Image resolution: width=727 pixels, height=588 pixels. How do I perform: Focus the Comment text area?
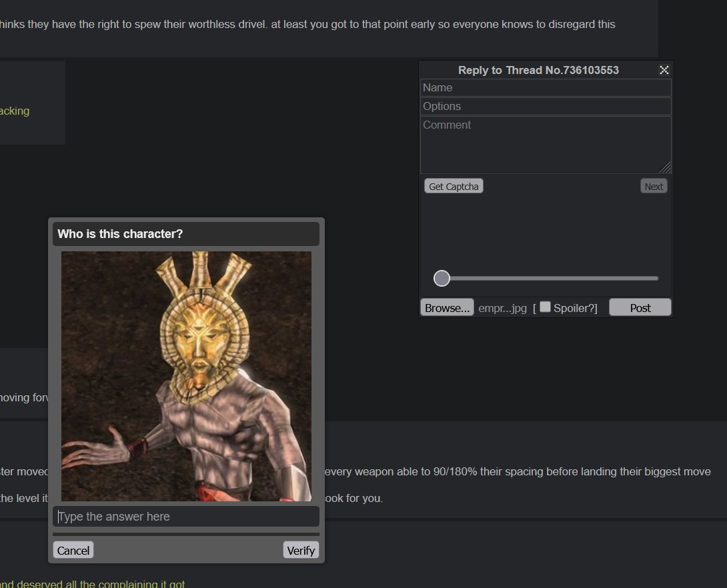[x=546, y=145]
